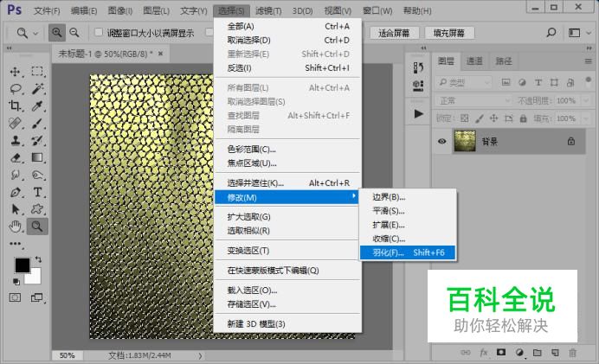Open the 填充 fill dropdown arrow

click(586, 118)
